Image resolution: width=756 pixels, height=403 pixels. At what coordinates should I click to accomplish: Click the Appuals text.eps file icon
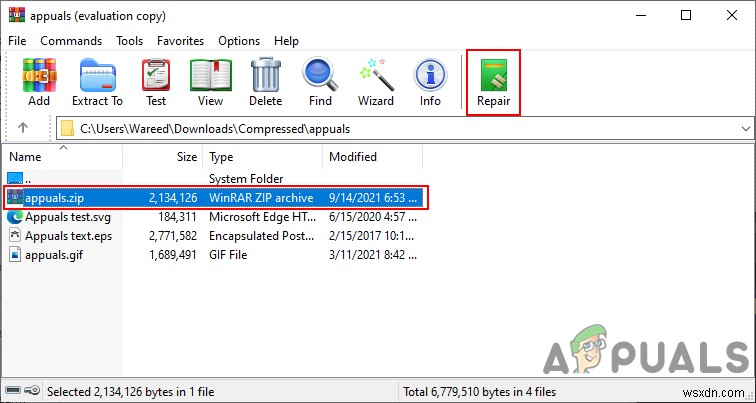(15, 236)
